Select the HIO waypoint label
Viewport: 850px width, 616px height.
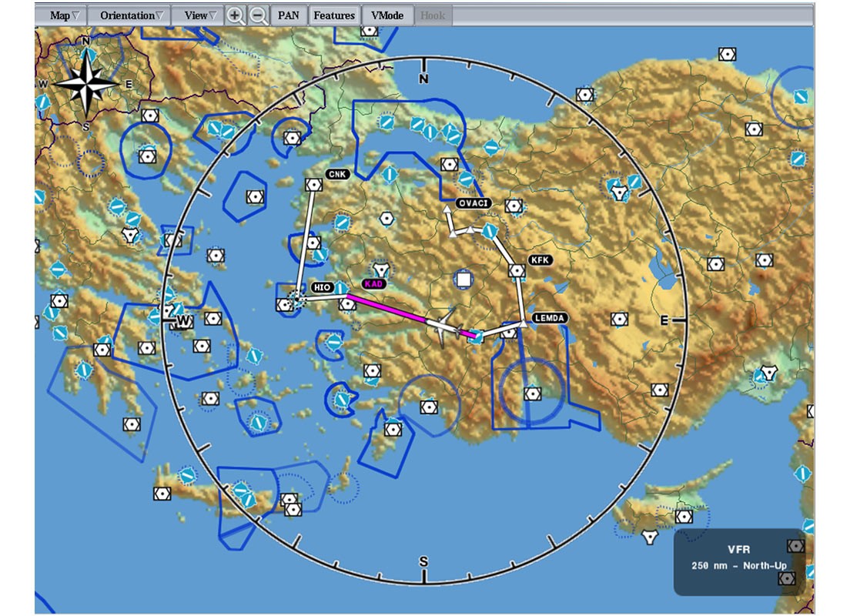[x=322, y=287]
